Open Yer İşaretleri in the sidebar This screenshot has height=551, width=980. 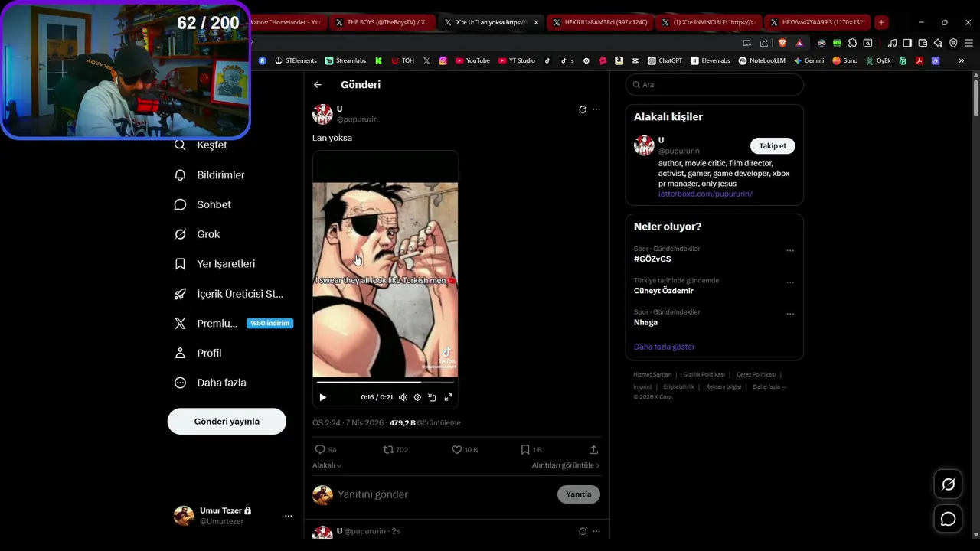[x=215, y=263]
